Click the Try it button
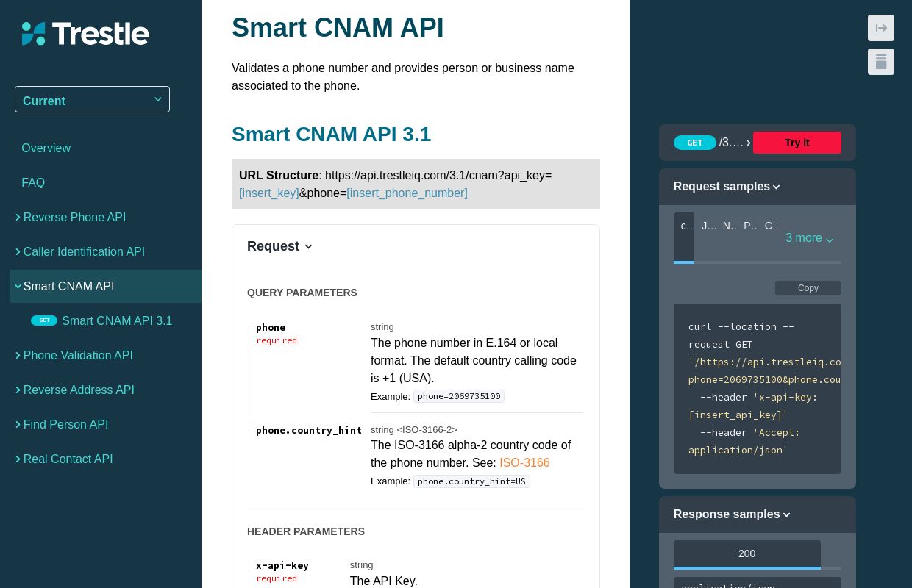This screenshot has width=912, height=588. pos(797,143)
